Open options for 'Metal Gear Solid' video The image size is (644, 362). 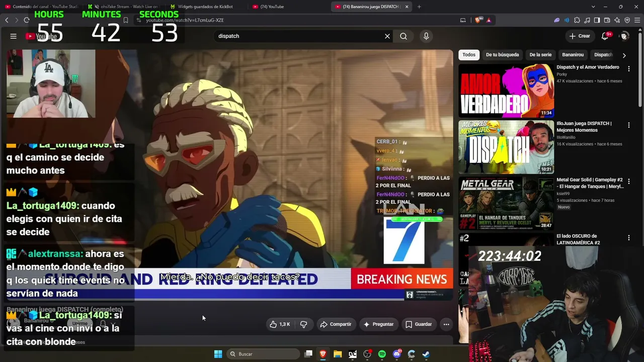click(x=629, y=182)
